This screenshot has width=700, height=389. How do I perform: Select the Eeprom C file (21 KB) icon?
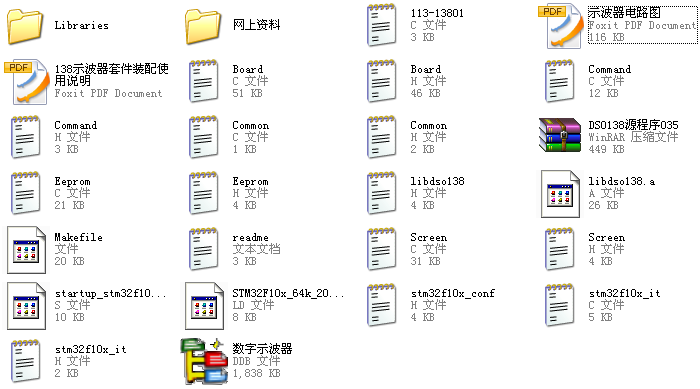25,193
